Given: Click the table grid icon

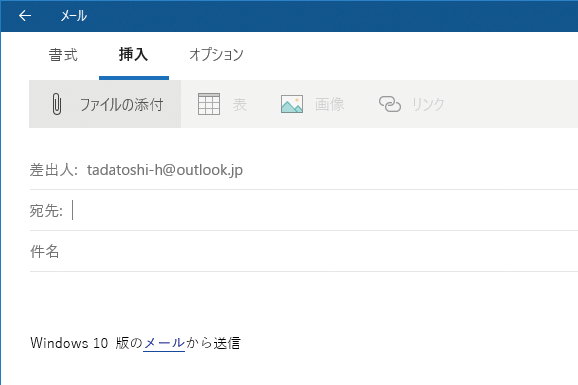Looking at the screenshot, I should click(x=209, y=104).
